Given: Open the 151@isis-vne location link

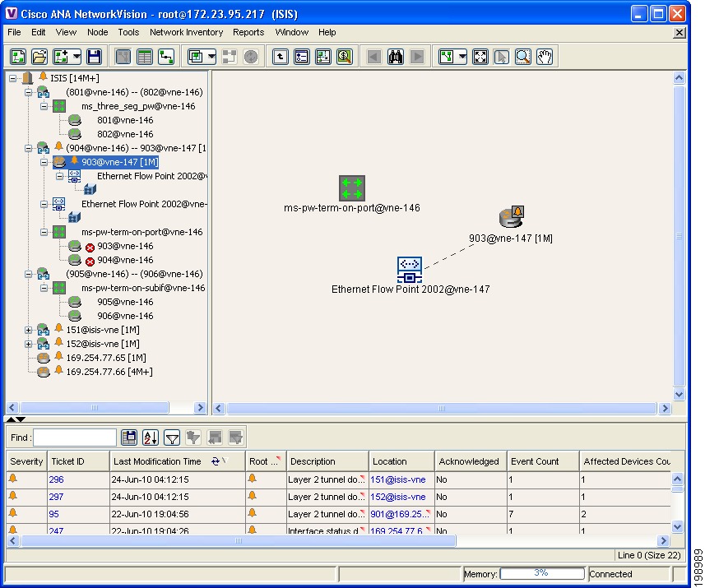Looking at the screenshot, I should [398, 479].
